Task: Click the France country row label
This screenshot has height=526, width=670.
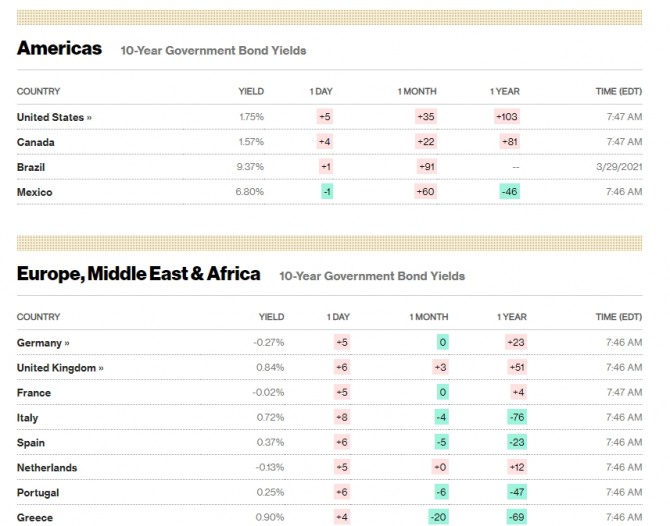Action: [x=34, y=393]
